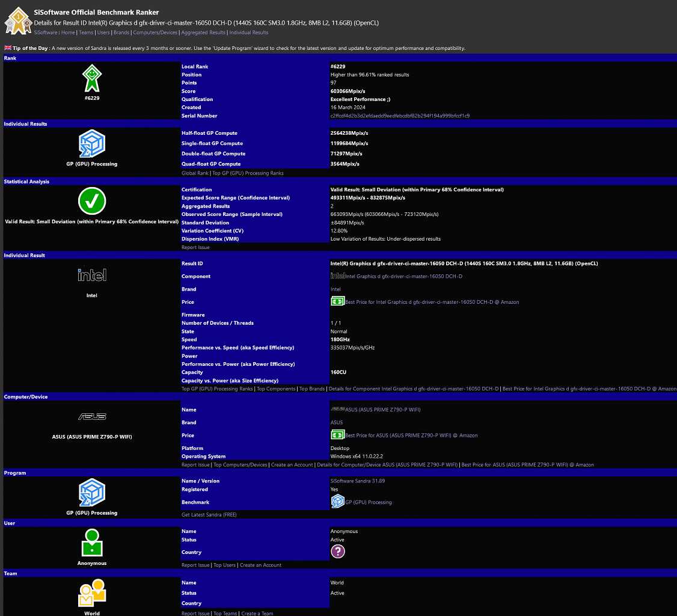Click the operating system value Windows x64 11.0.22.2
The width and height of the screenshot is (677, 616).
tap(357, 456)
